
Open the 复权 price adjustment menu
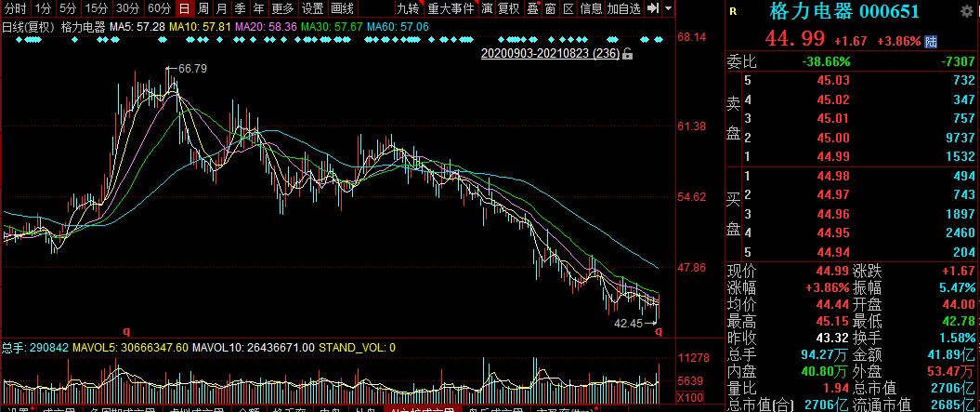509,8
